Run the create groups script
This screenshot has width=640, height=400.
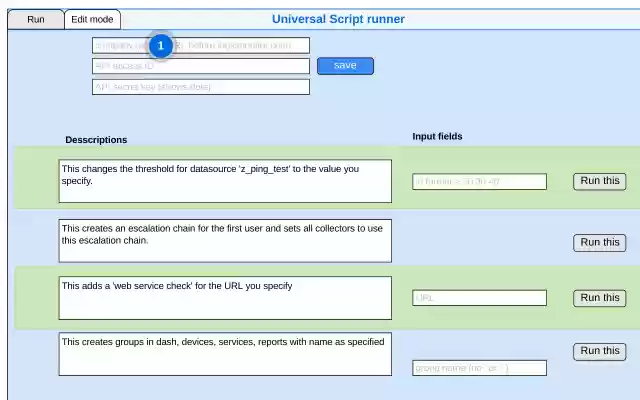[x=600, y=351]
